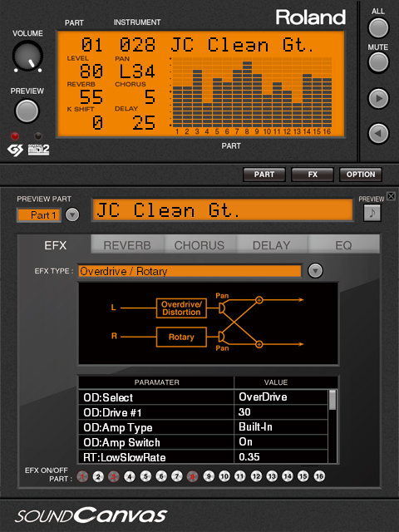Expand the EFX Type dropdown arrow
The width and height of the screenshot is (399, 532).
[x=315, y=271]
